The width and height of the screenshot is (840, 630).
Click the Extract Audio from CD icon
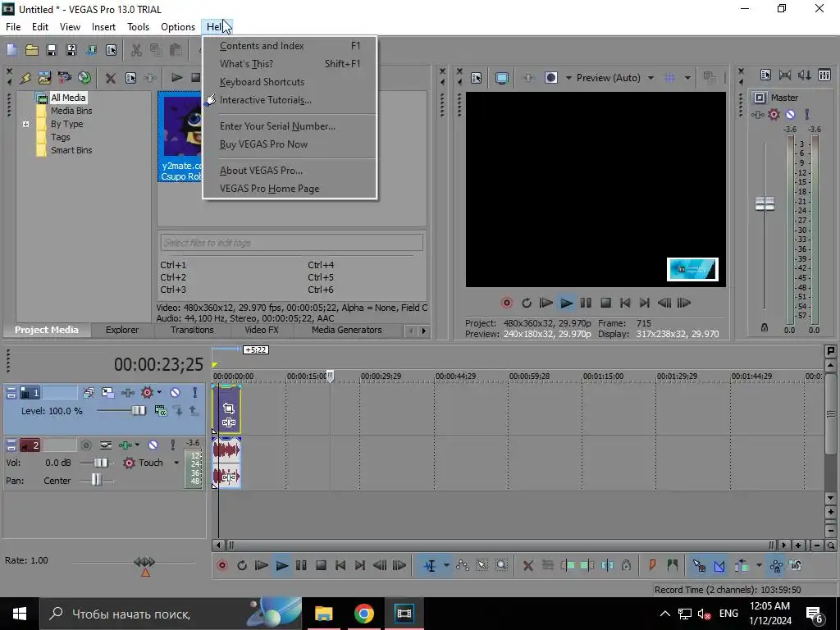[84, 78]
